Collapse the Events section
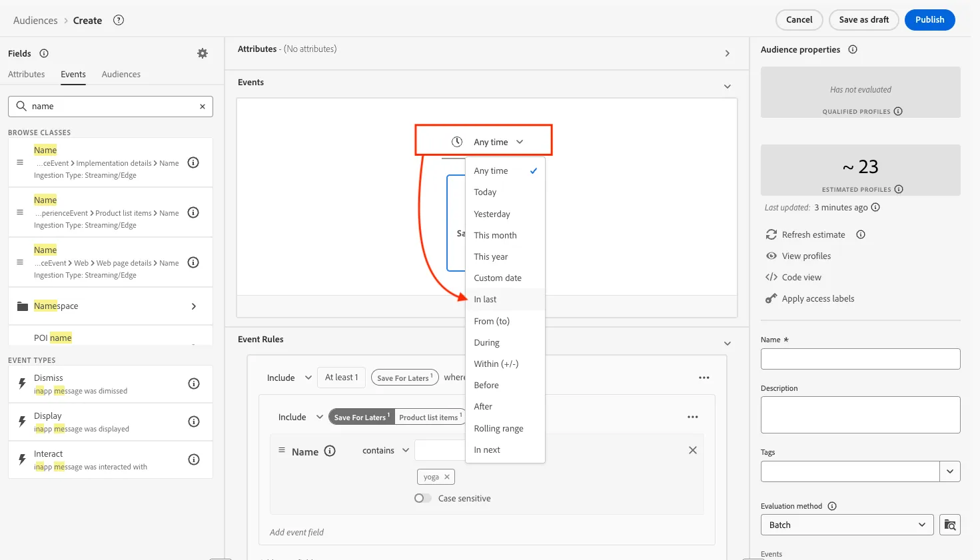 (728, 87)
